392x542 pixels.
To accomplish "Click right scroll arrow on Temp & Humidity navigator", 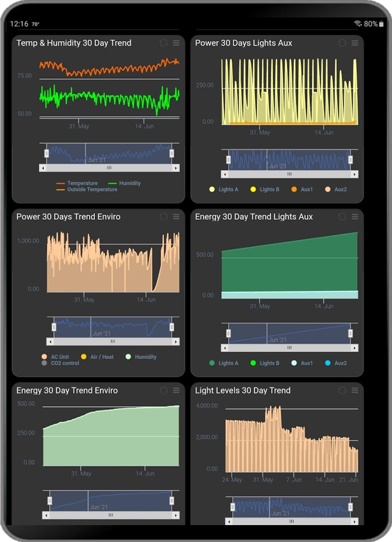I will coord(176,168).
